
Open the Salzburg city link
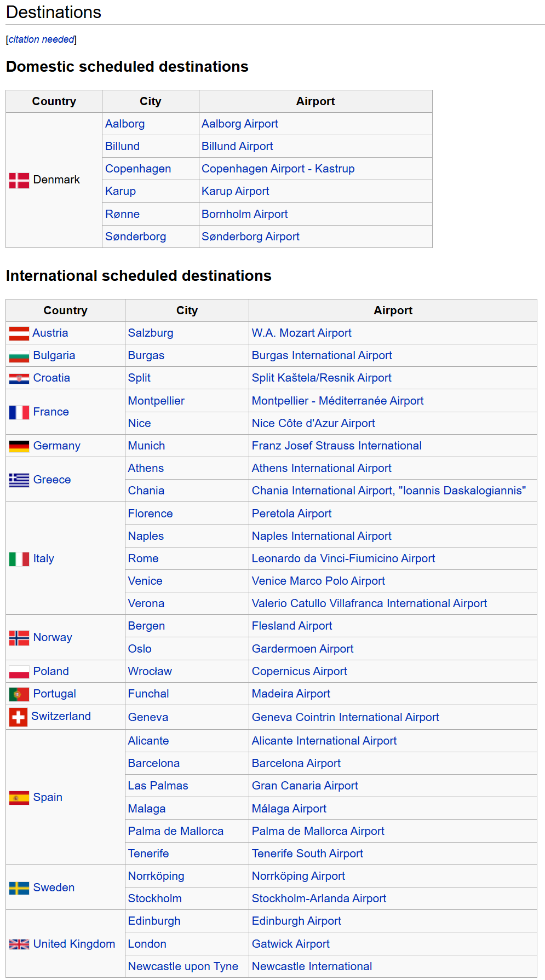[x=151, y=333]
